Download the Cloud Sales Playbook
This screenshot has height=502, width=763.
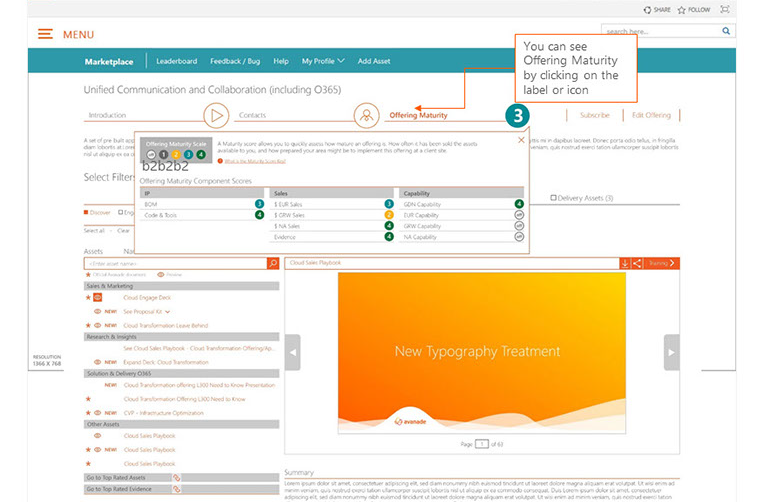pos(625,263)
